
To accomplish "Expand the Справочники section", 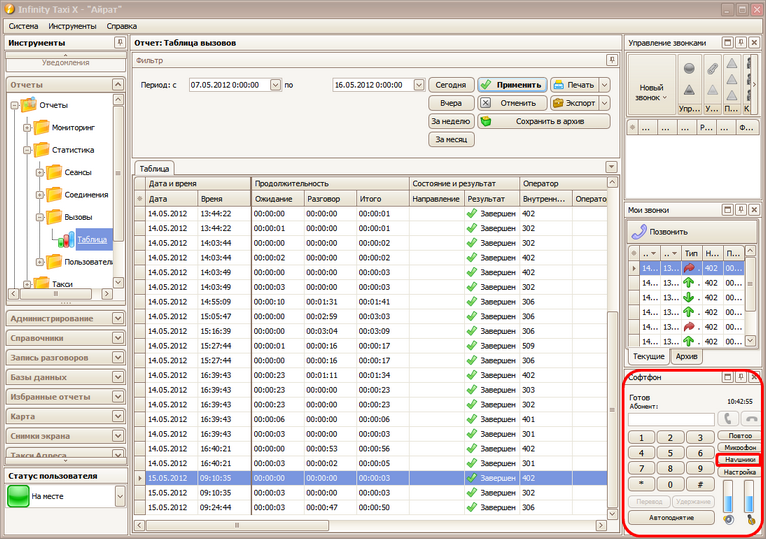I will coord(118,338).
